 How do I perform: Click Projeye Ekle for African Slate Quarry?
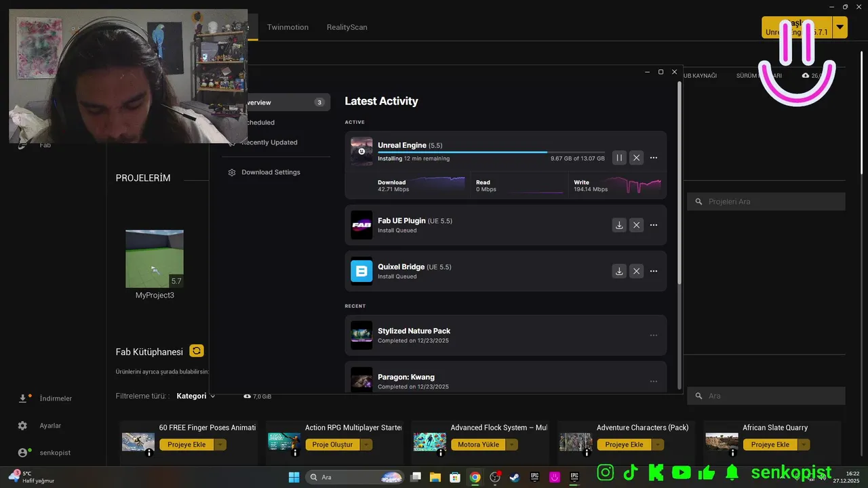770,445
